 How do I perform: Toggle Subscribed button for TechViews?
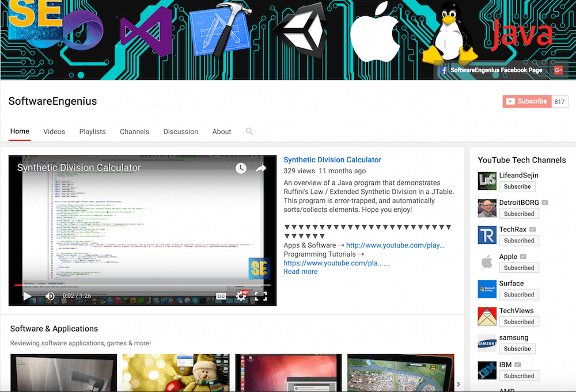point(519,322)
